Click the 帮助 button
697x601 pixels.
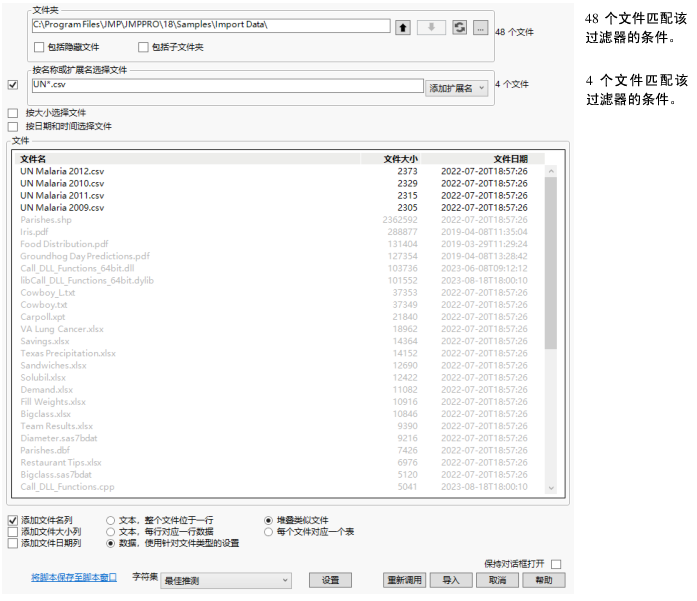544,580
